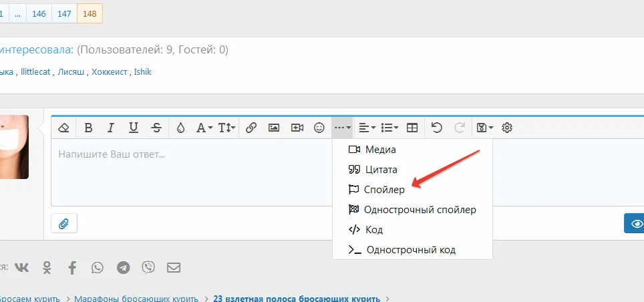Click the eraser remove formatting icon

(64, 128)
